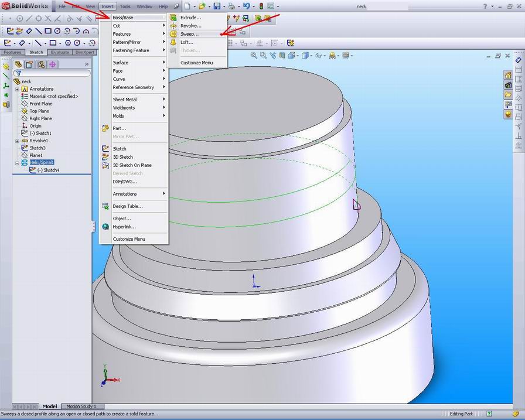Undo the last action with Undo icon

point(247,6)
